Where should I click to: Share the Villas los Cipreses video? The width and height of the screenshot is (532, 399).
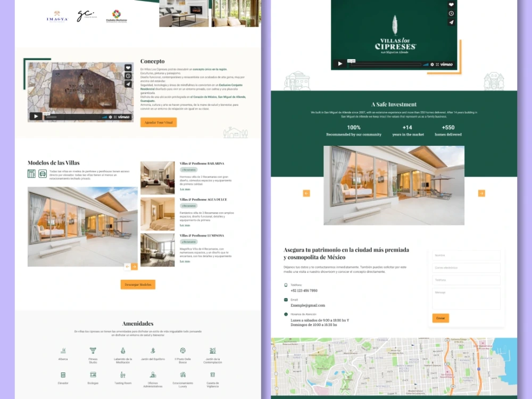tap(451, 22)
